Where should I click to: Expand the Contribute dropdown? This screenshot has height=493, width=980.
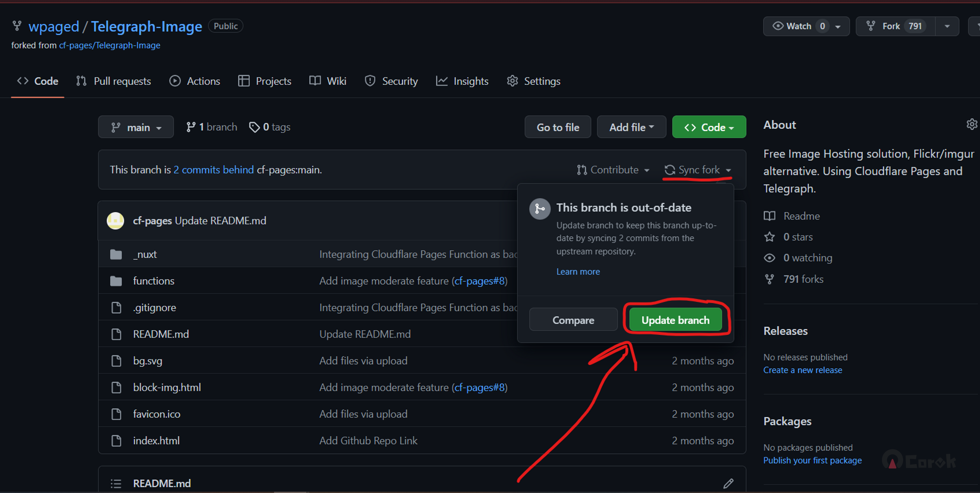(x=613, y=170)
